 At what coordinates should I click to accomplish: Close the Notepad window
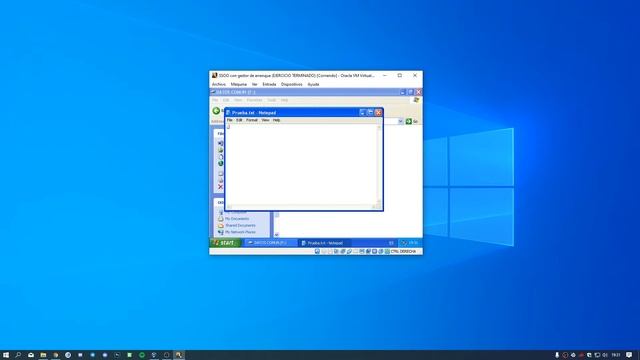378,112
